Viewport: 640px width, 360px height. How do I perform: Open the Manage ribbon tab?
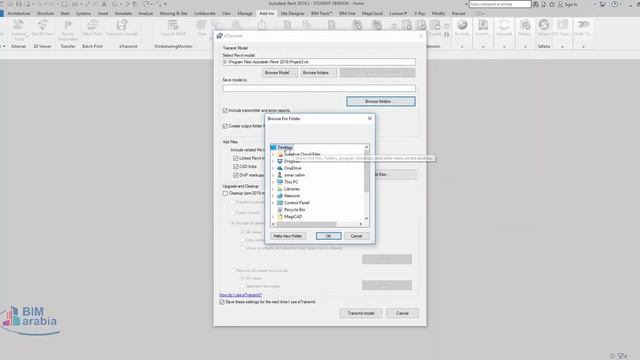tap(245, 13)
